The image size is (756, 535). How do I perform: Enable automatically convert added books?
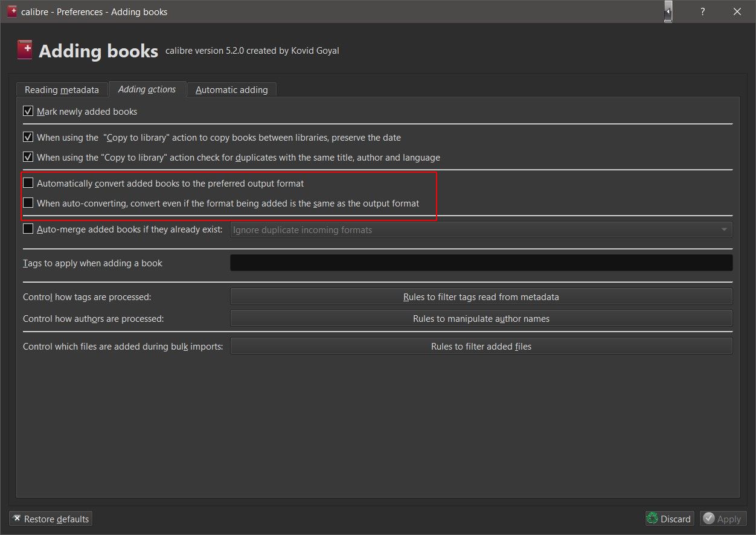point(28,183)
